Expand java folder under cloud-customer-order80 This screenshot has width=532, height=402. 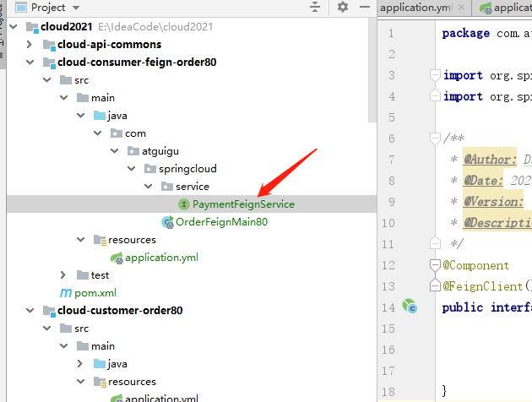point(80,364)
